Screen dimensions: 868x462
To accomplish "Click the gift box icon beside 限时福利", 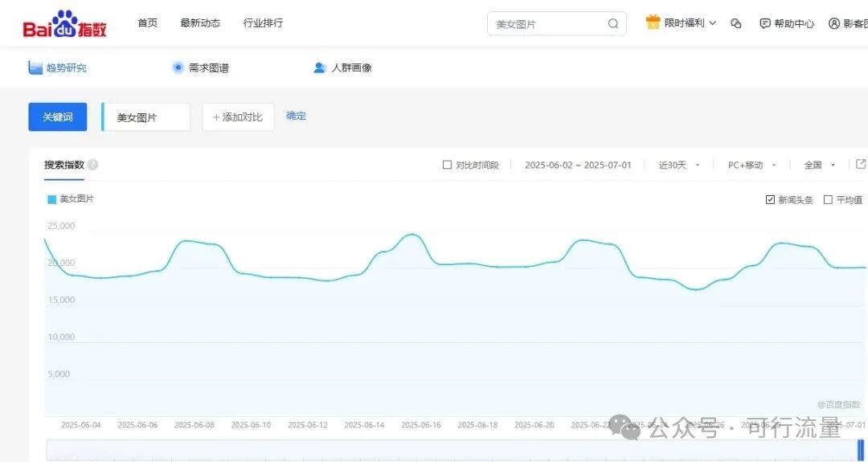I will pos(653,22).
